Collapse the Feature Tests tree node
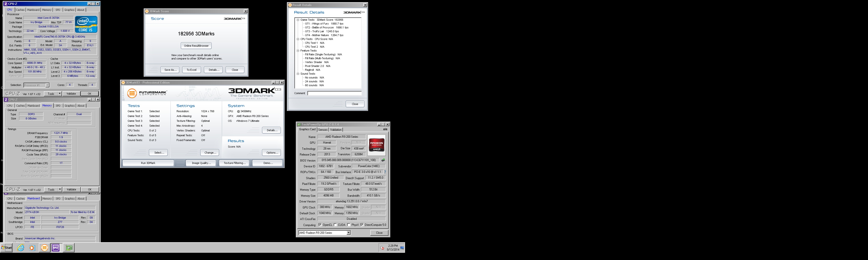Image resolution: width=868 pixels, height=260 pixels. click(x=298, y=51)
